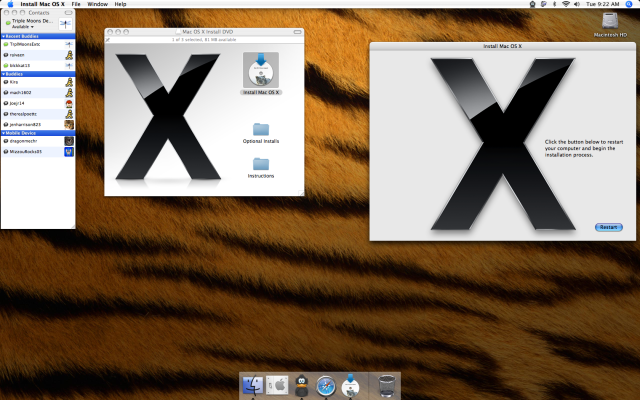Click the Bluetooth menu bar icon
The image size is (640, 400).
tap(554, 4)
